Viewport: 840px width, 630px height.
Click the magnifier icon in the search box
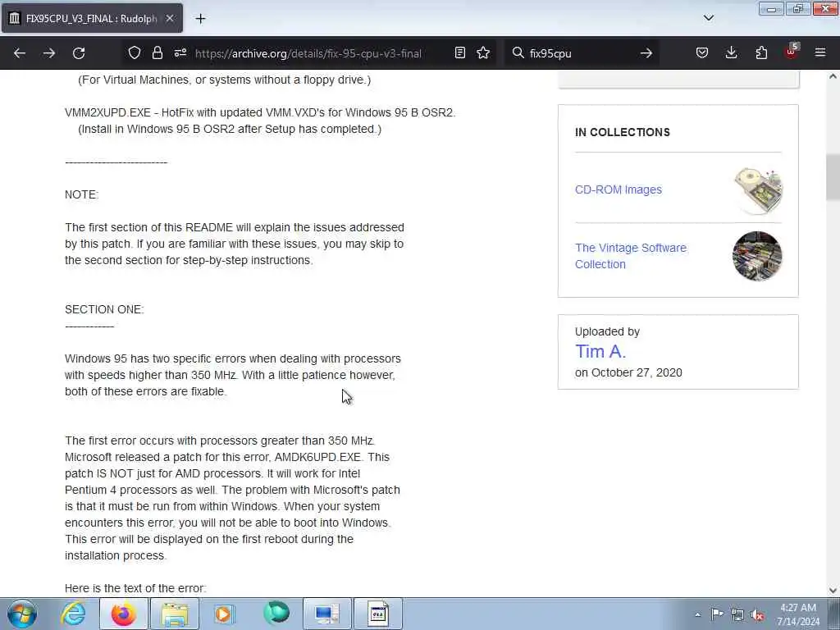pyautogui.click(x=518, y=52)
